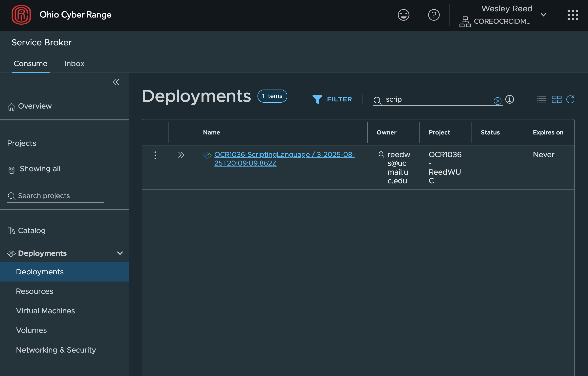This screenshot has height=376, width=588.
Task: Expand the Wesley Reed account dropdown
Action: point(543,15)
